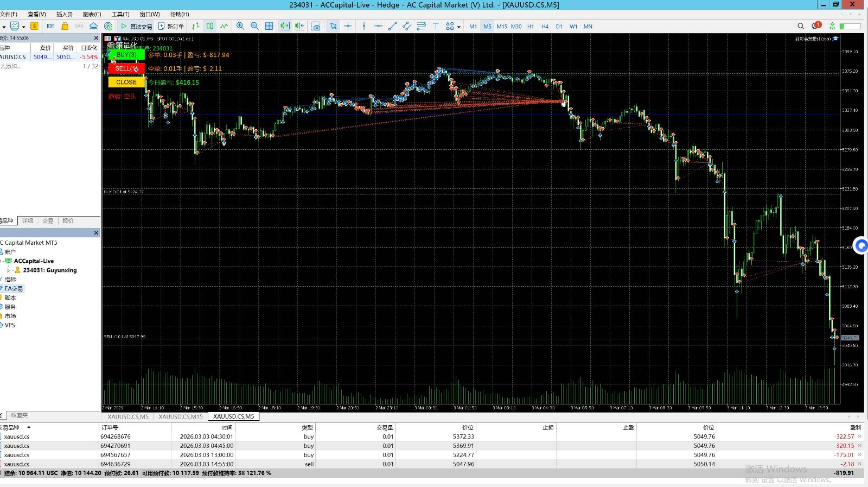Screen dimensions: 868x487
Task: Select the equidistant channel tool
Action: click(407, 26)
